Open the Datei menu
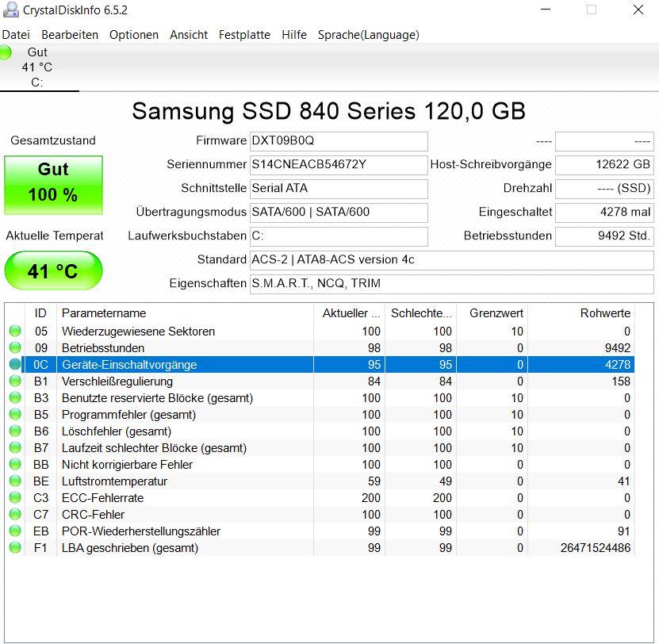Screen dimensions: 659x644 [x=16, y=35]
